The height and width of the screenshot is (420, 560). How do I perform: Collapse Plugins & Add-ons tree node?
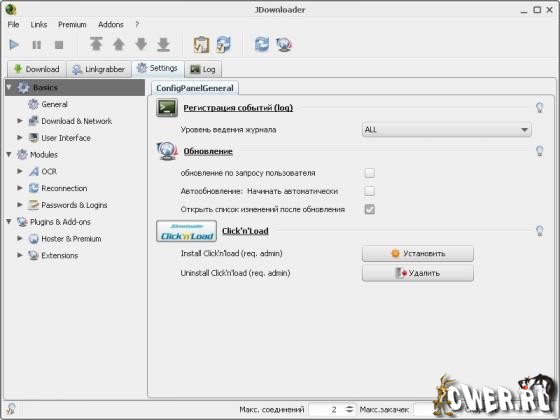click(x=9, y=222)
